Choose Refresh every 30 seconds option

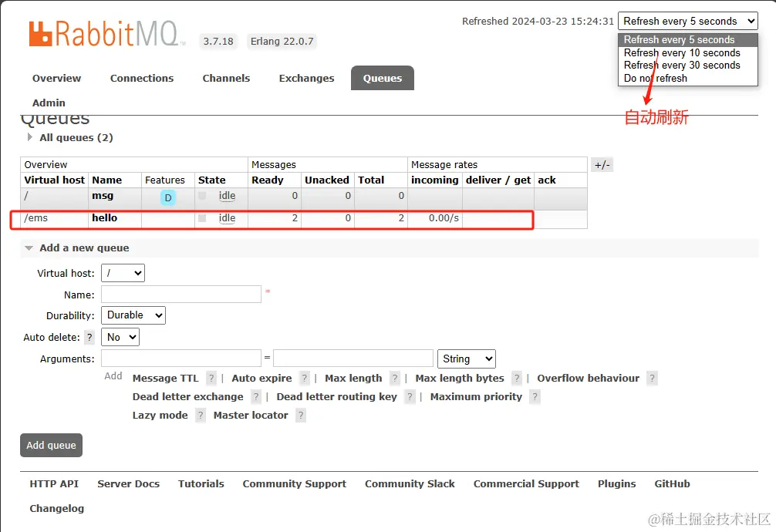[688, 66]
